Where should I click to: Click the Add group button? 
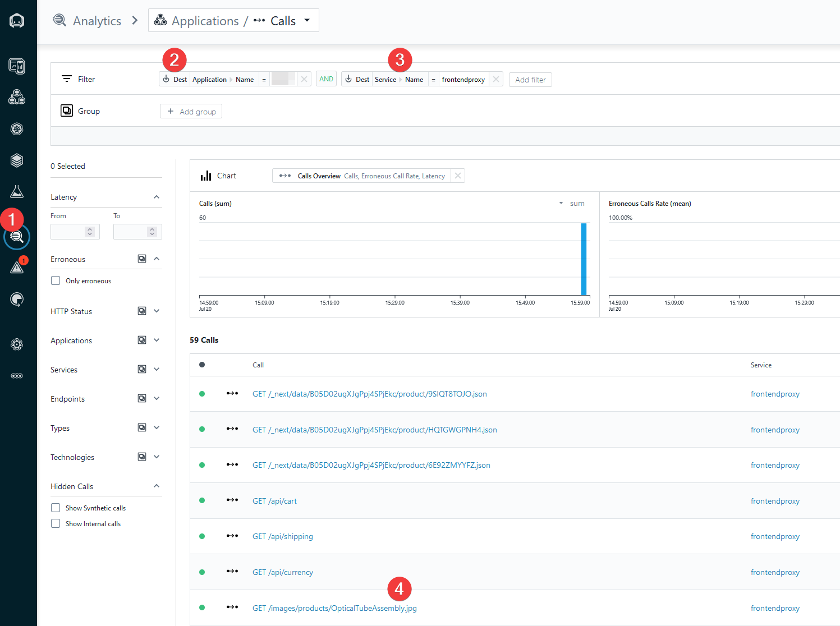(x=191, y=111)
